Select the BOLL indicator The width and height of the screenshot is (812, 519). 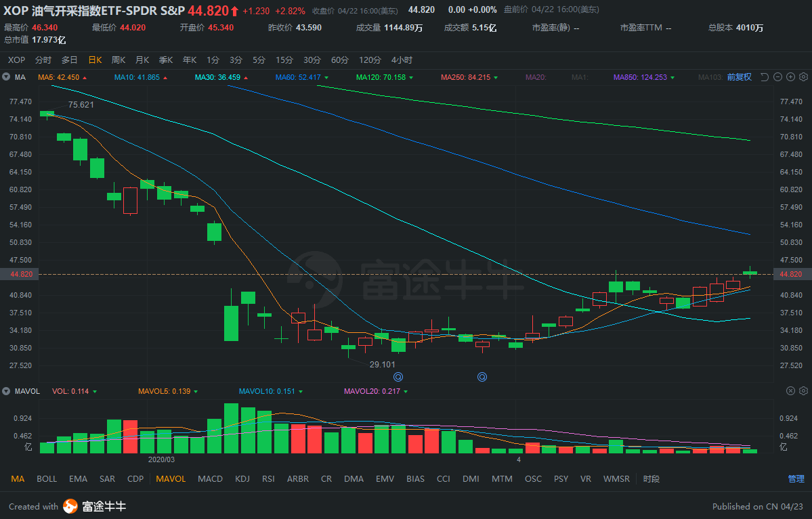click(x=47, y=478)
